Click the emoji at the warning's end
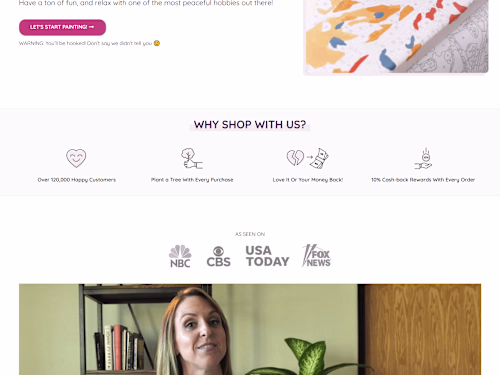 coord(157,43)
